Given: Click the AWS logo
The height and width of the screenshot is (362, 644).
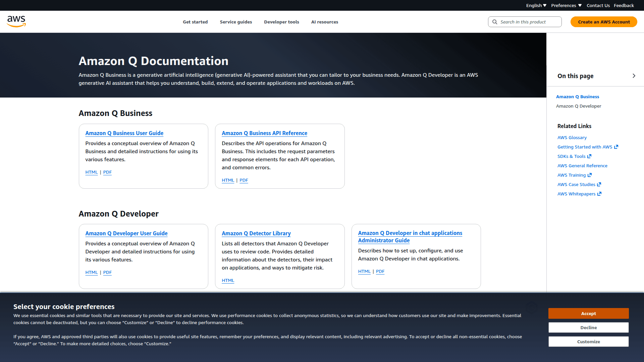Looking at the screenshot, I should 16,21.
